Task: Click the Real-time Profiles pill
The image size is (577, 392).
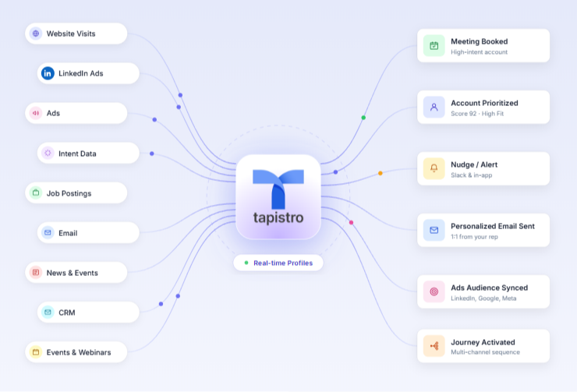Action: point(278,263)
